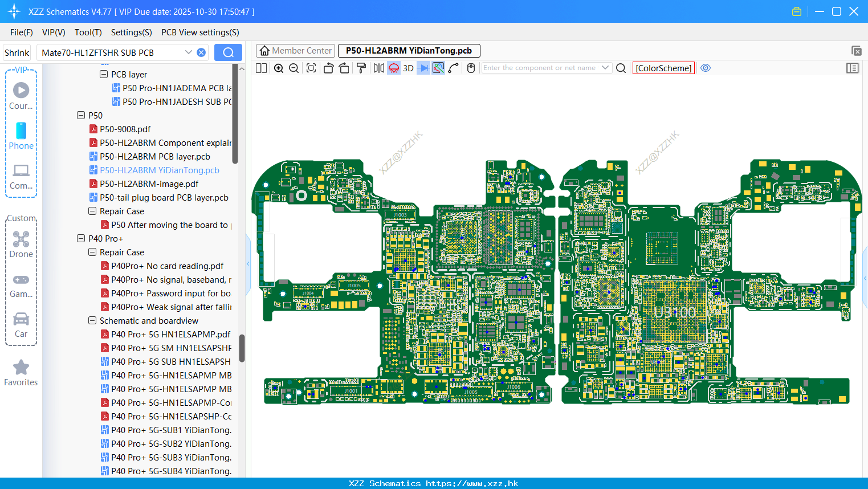Open P50-9008.pdf file
This screenshot has width=868, height=489.
(125, 129)
